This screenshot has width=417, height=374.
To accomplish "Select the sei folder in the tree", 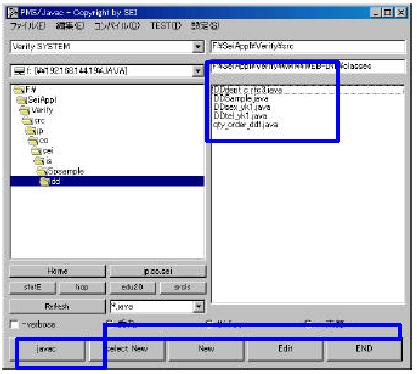I will click(x=36, y=151).
